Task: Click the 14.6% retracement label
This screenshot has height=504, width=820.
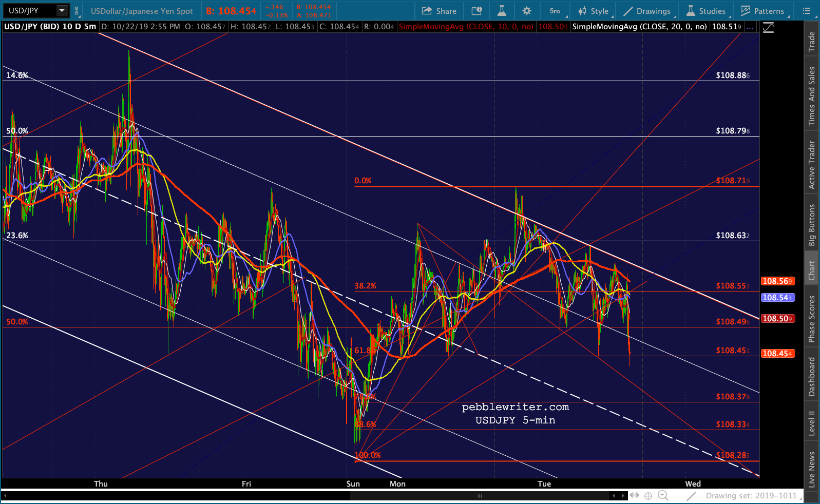Action: pyautogui.click(x=17, y=75)
